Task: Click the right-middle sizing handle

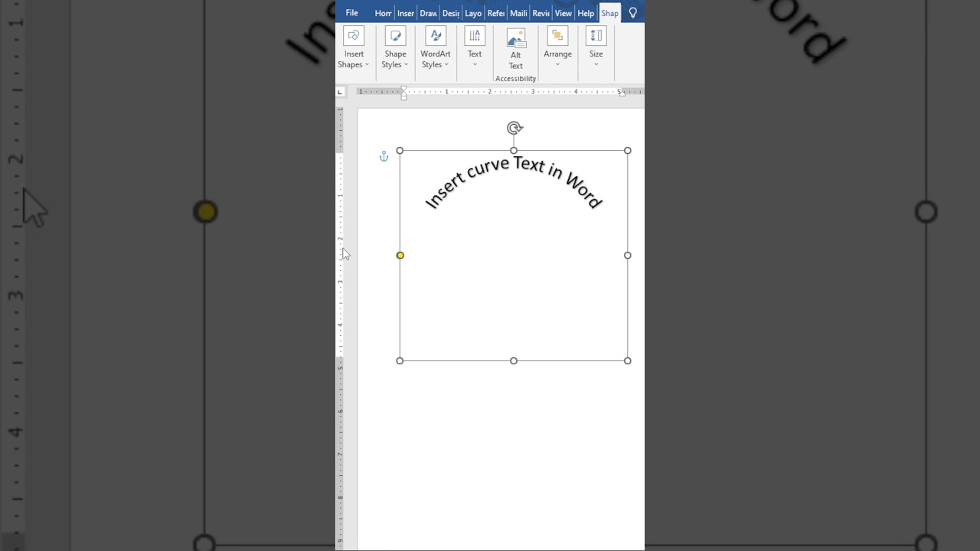Action: (628, 256)
